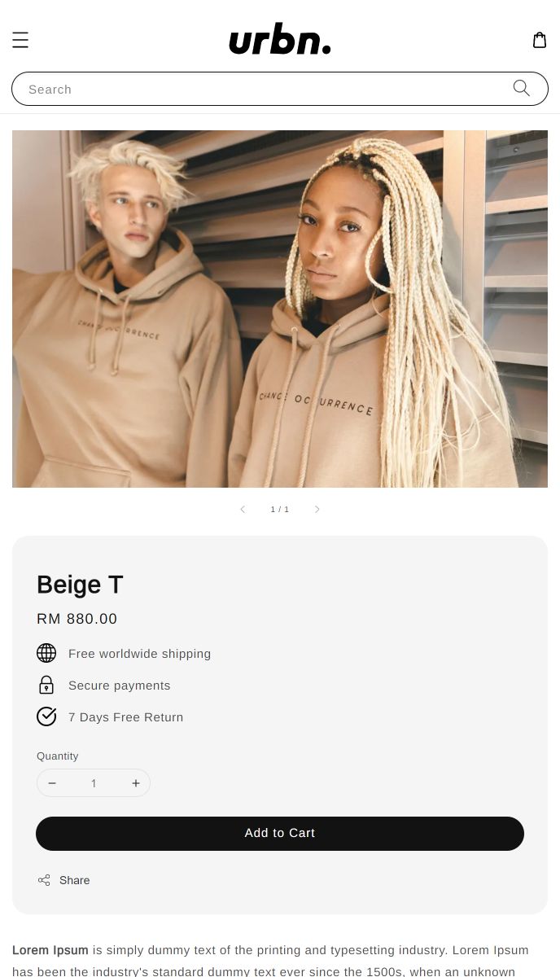Image resolution: width=560 pixels, height=977 pixels.
Task: Click the checkmark free return icon
Action: coord(46,716)
